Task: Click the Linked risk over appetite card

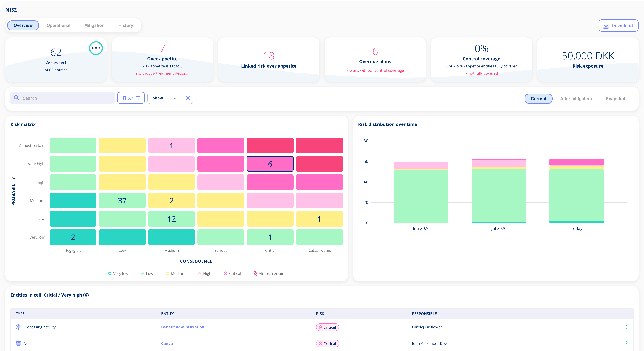Action: (269, 60)
